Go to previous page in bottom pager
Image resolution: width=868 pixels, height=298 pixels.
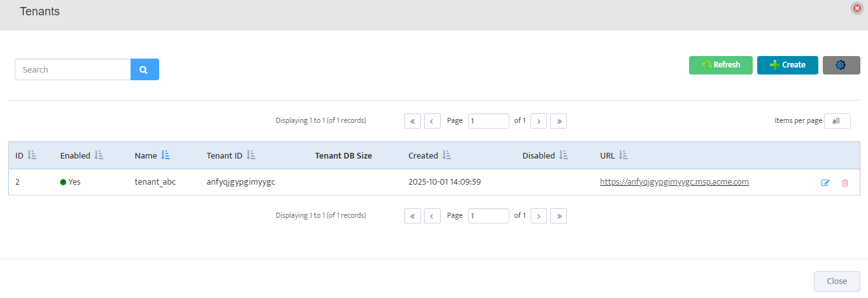[432, 216]
